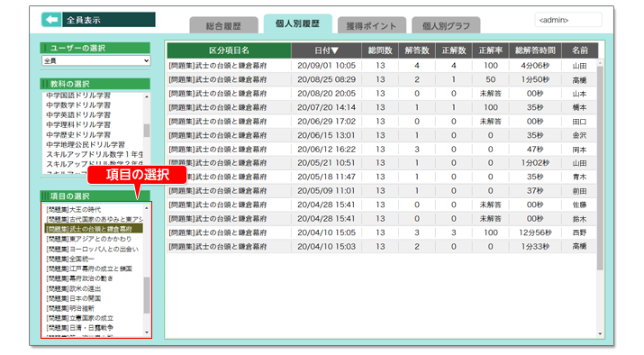Click the date cell 20/07/20 14:14
Image resolution: width=644 pixels, height=355 pixels.
click(327, 107)
